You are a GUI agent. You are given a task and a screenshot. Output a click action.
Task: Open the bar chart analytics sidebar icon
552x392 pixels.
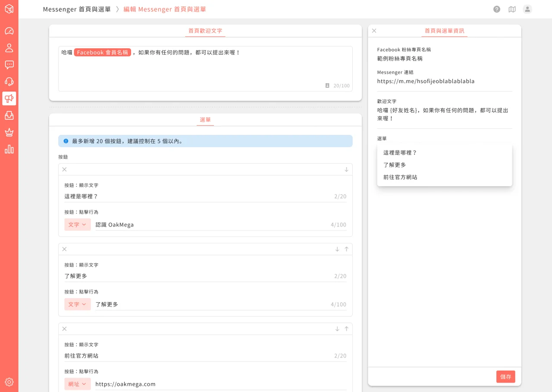point(9,149)
